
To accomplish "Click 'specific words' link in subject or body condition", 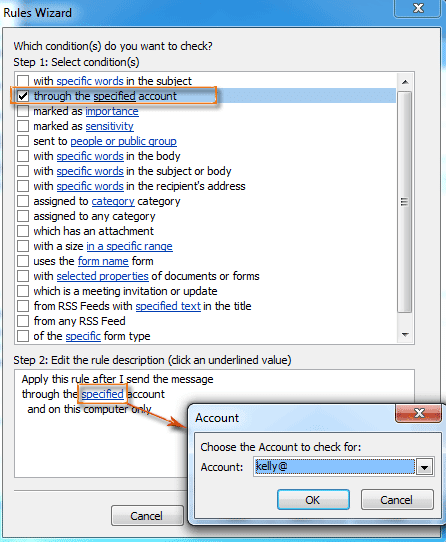I will [90, 171].
